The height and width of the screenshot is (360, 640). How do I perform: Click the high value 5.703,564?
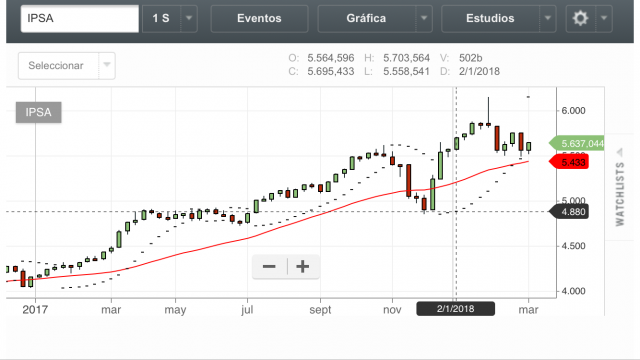[x=407, y=58]
